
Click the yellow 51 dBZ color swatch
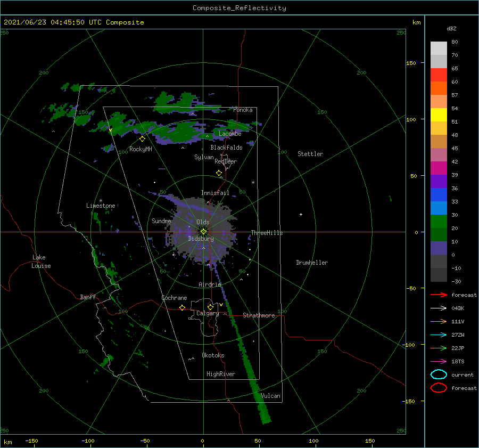pos(439,115)
